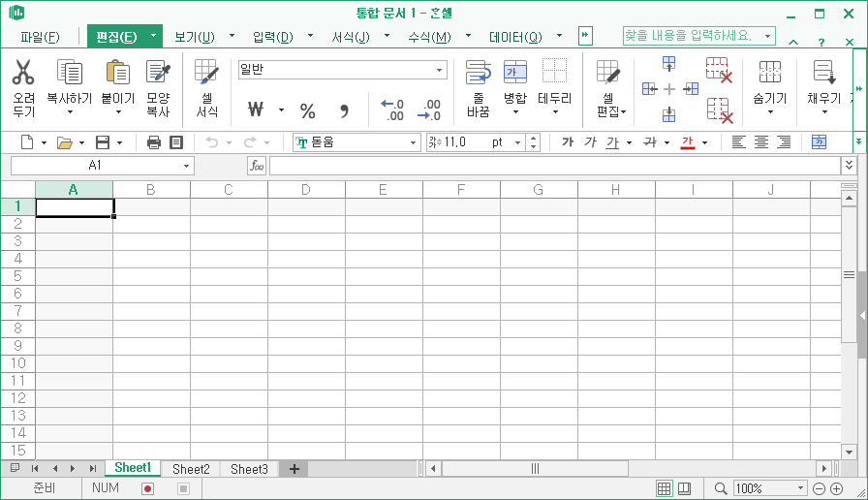The width and height of the screenshot is (868, 500).
Task: Open the number format dropdown (일반)
Action: tap(439, 70)
